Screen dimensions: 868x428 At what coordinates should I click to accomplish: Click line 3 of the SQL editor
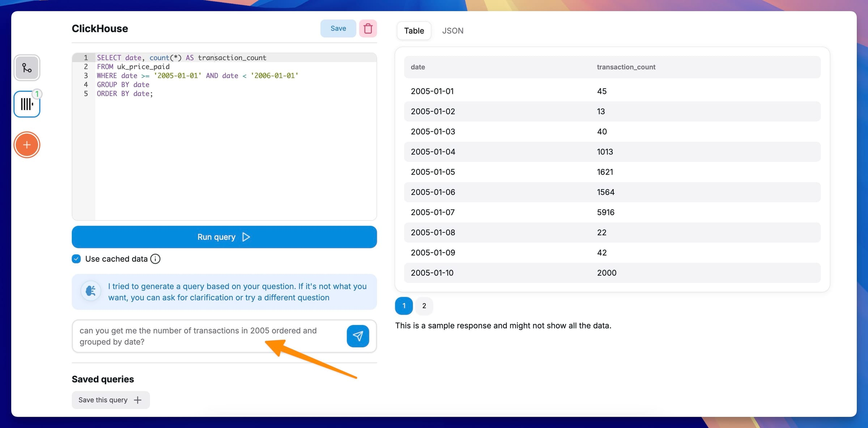coord(197,76)
